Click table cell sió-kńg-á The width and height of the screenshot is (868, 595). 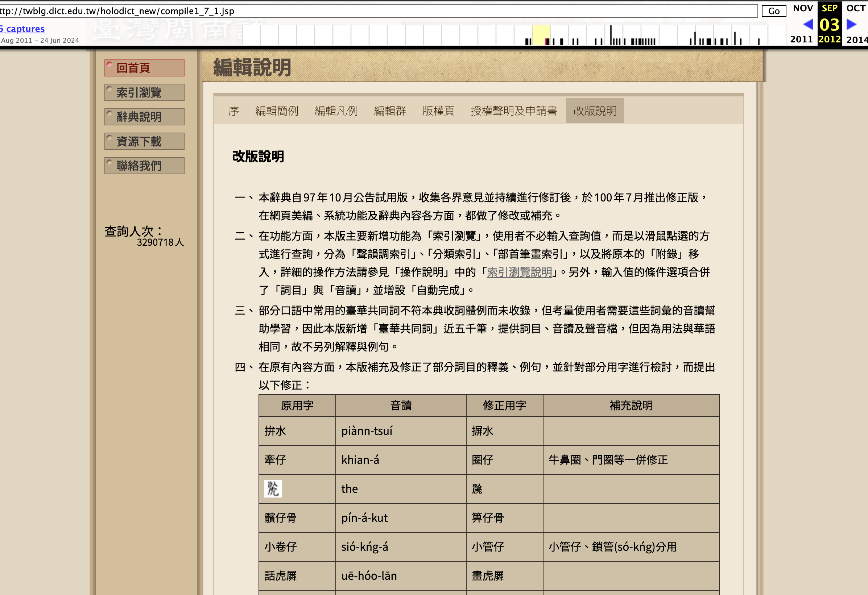coord(401,547)
